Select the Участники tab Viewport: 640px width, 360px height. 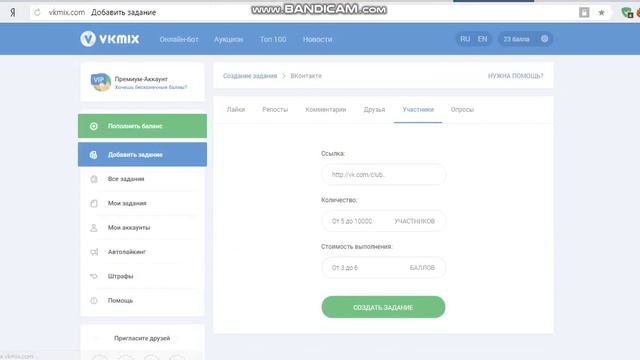pos(418,109)
